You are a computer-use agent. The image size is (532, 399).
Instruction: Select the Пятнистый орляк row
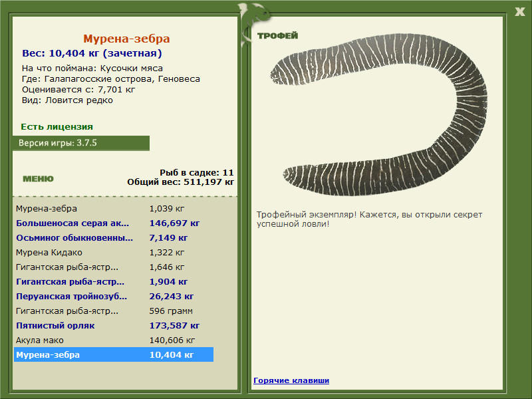pos(114,325)
